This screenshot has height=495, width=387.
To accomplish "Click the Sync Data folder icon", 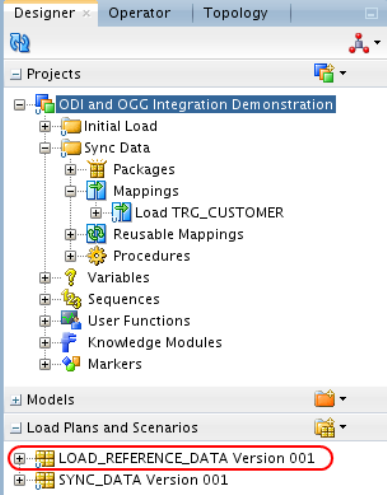I will click(x=71, y=148).
